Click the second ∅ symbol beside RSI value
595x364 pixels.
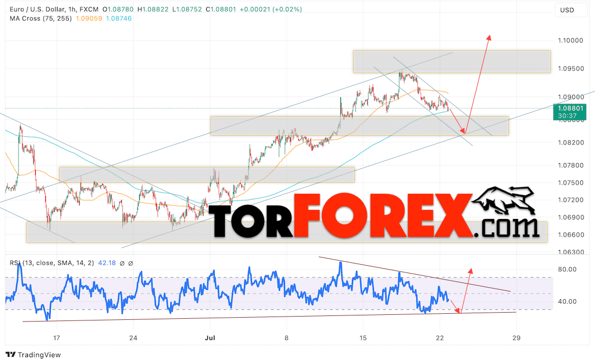coord(131,263)
